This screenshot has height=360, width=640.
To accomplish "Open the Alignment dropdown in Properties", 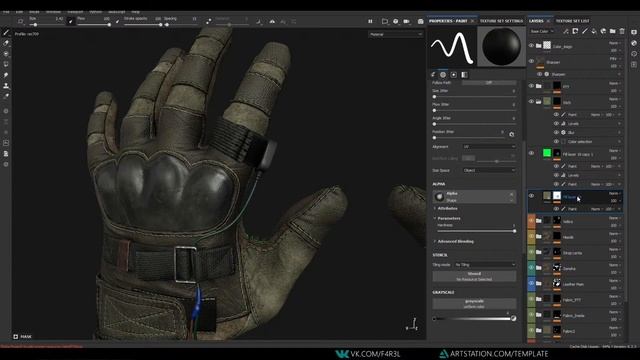I will pyautogui.click(x=489, y=147).
